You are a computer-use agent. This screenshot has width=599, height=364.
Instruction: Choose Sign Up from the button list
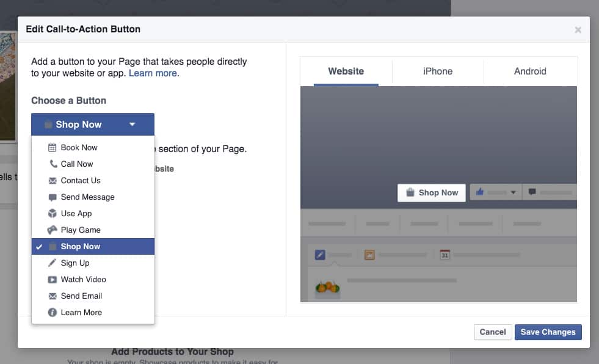(x=93, y=263)
